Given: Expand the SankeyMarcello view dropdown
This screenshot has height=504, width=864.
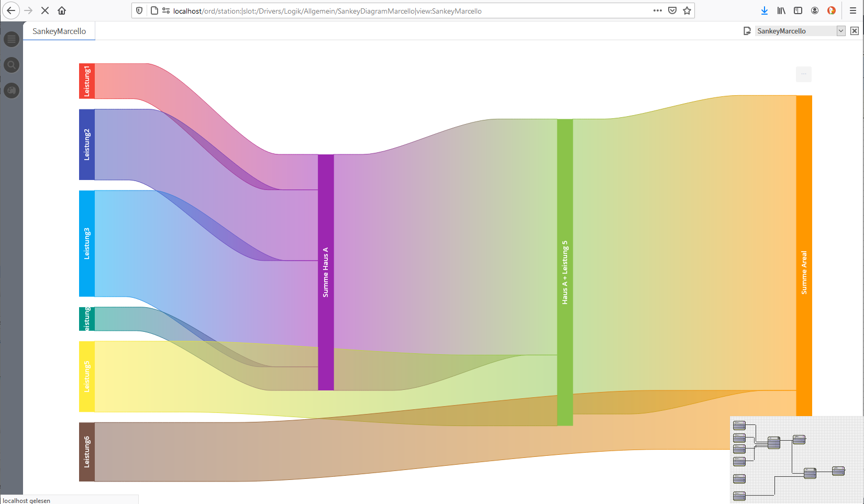Looking at the screenshot, I should (841, 31).
